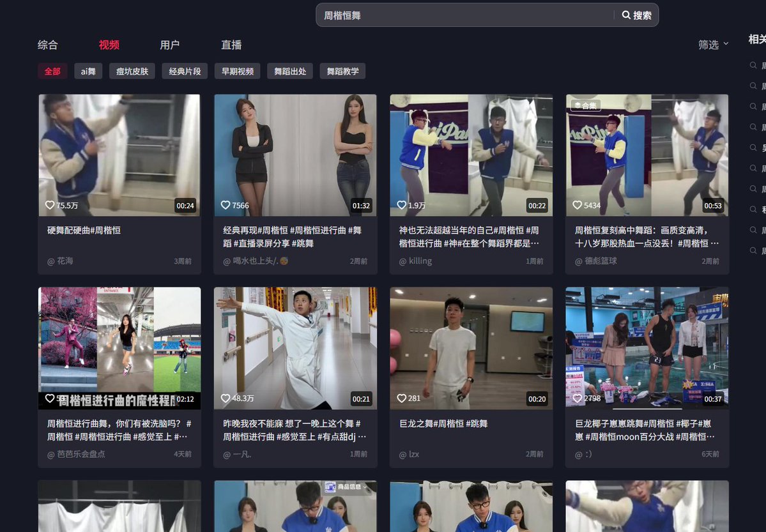Like the 经典再现 video with 7566 likes
The image size is (766, 532).
[226, 205]
